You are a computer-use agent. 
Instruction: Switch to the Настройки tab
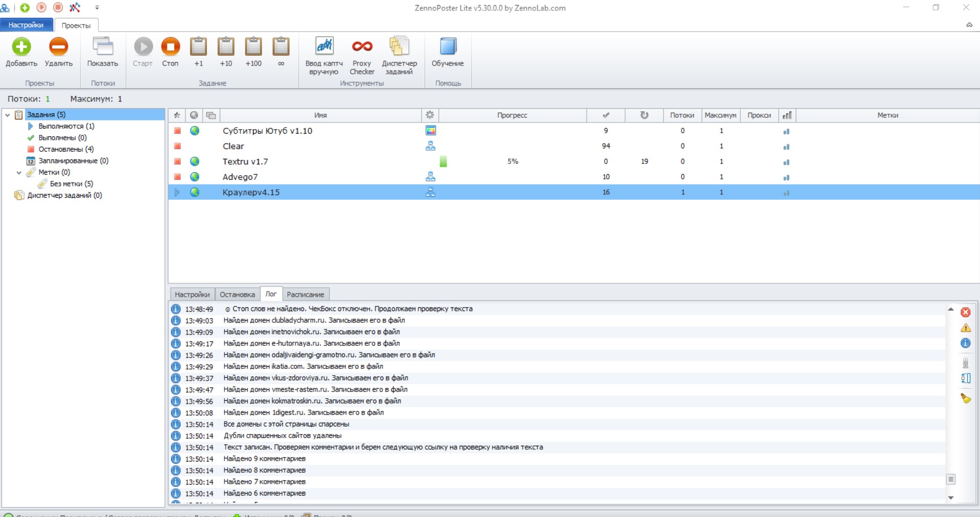point(26,25)
